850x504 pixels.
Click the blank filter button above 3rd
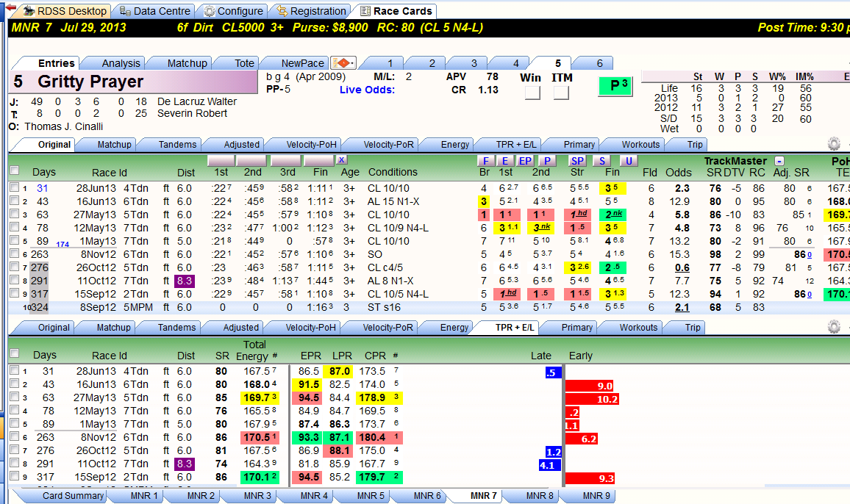tap(286, 160)
